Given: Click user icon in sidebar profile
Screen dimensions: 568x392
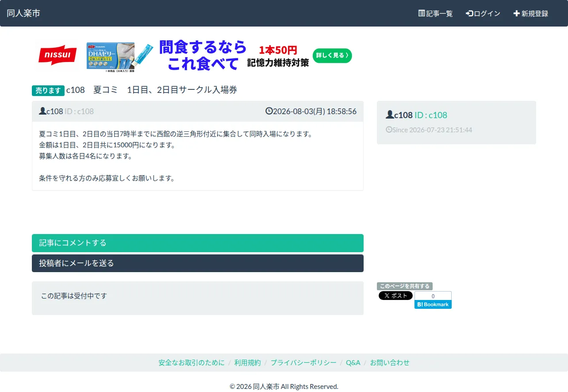Looking at the screenshot, I should coord(390,115).
